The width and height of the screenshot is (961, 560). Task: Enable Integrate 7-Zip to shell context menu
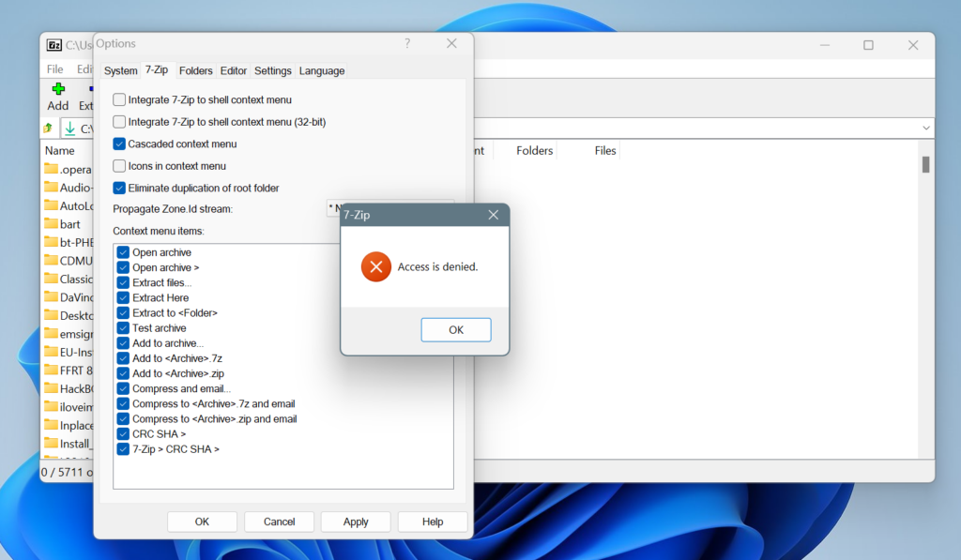[x=119, y=99]
